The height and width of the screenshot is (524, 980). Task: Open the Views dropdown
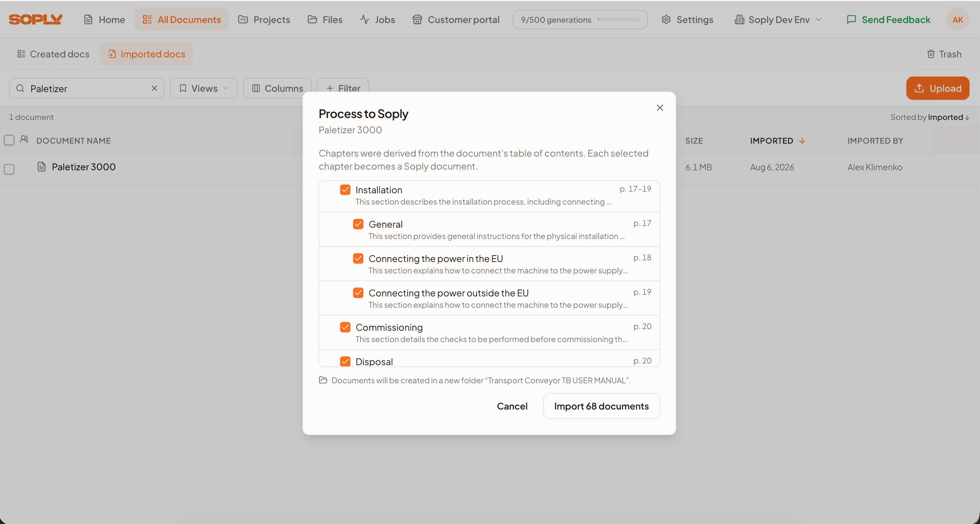click(203, 88)
